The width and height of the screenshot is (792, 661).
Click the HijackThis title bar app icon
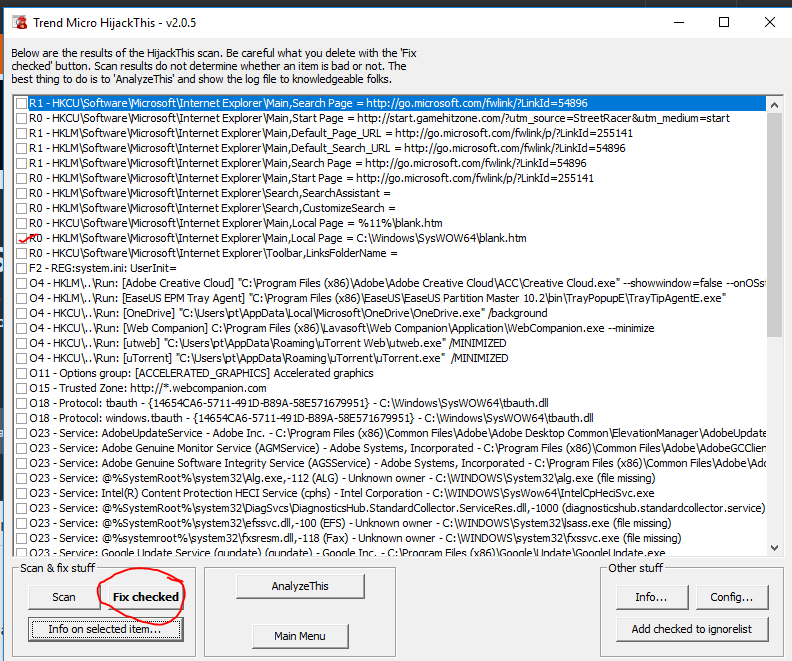(x=20, y=23)
